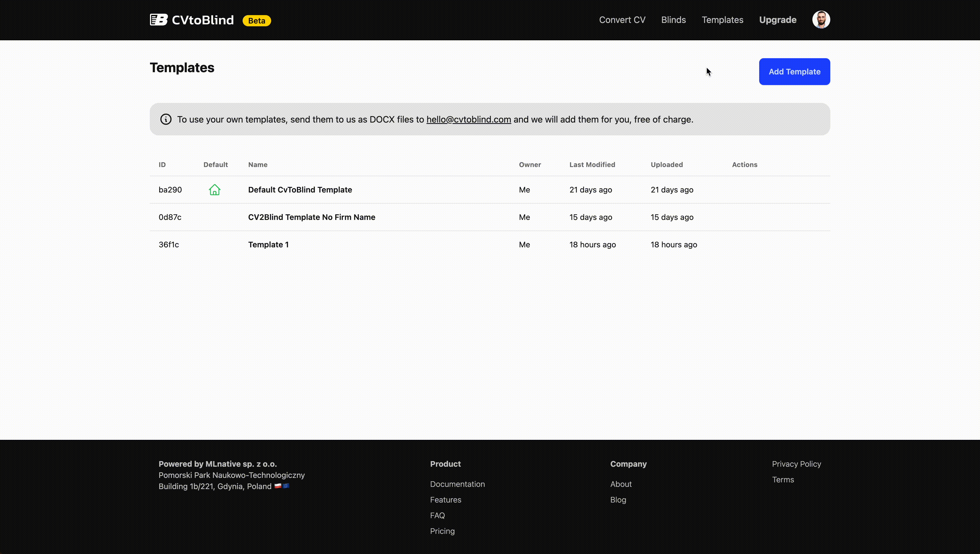Image resolution: width=980 pixels, height=554 pixels.
Task: Click the Last Modified column header
Action: (x=592, y=164)
